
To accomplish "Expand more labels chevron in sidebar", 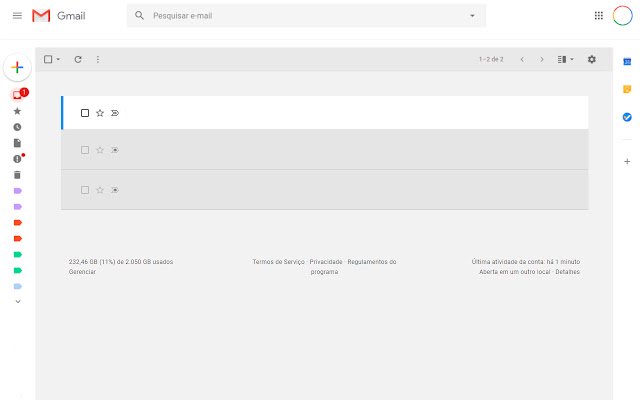I will pos(18,302).
